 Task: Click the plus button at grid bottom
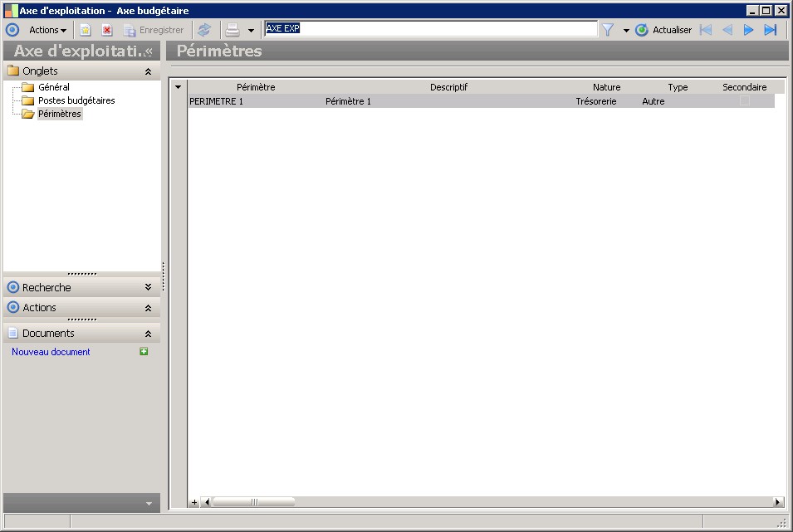click(194, 502)
